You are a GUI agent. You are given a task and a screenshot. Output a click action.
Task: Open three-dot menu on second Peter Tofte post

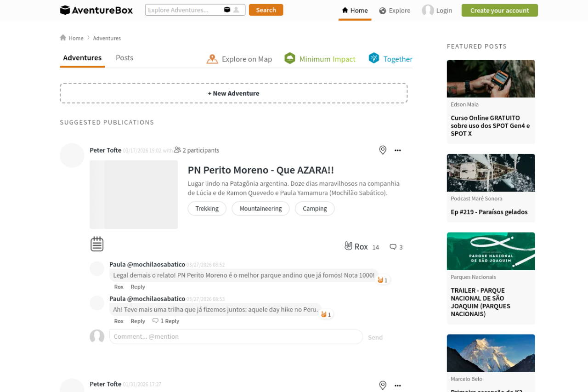point(398,386)
